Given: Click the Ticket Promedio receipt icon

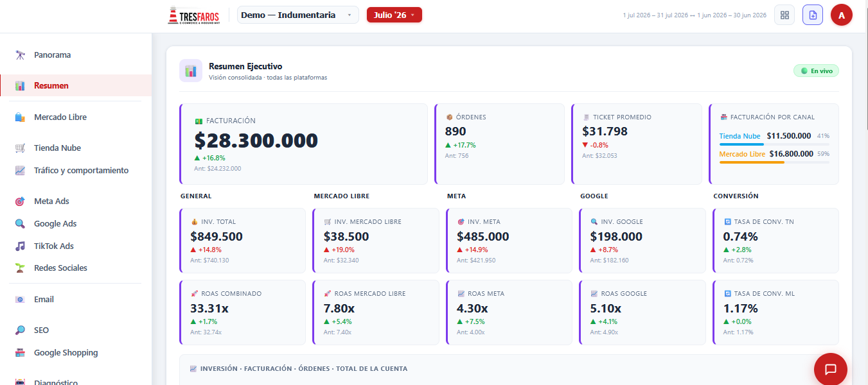Looking at the screenshot, I should (586, 117).
